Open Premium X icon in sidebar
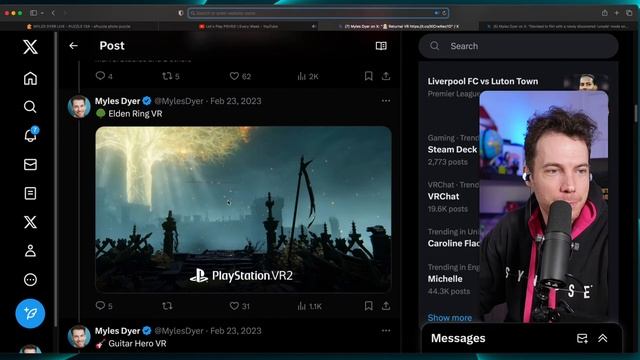This screenshot has width=640, height=360. click(30, 222)
